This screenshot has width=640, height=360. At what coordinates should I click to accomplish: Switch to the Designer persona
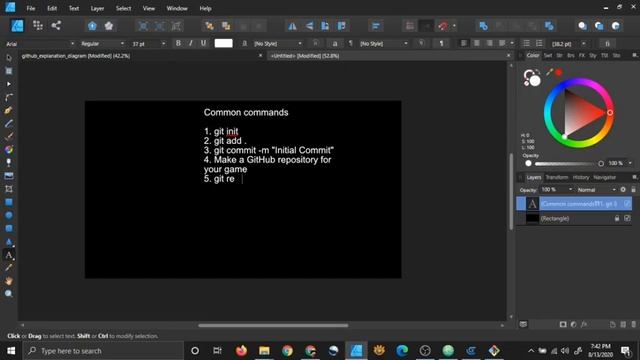pos(17,26)
